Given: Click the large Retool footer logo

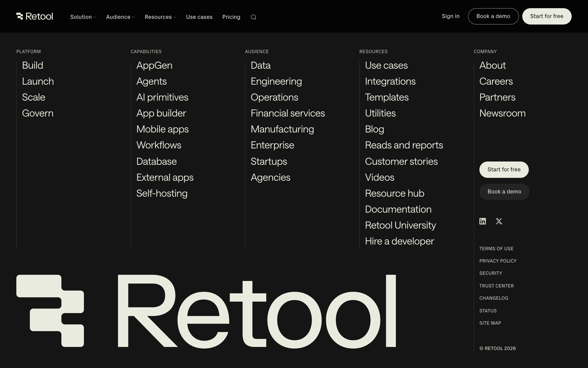Looking at the screenshot, I should pos(206,311).
